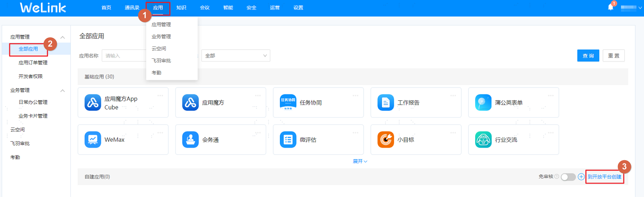
Task: Open more options on 小目标 card
Action: [453, 132]
